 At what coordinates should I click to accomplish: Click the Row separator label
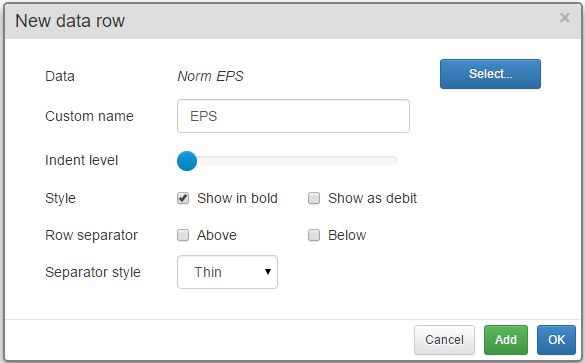tap(91, 235)
